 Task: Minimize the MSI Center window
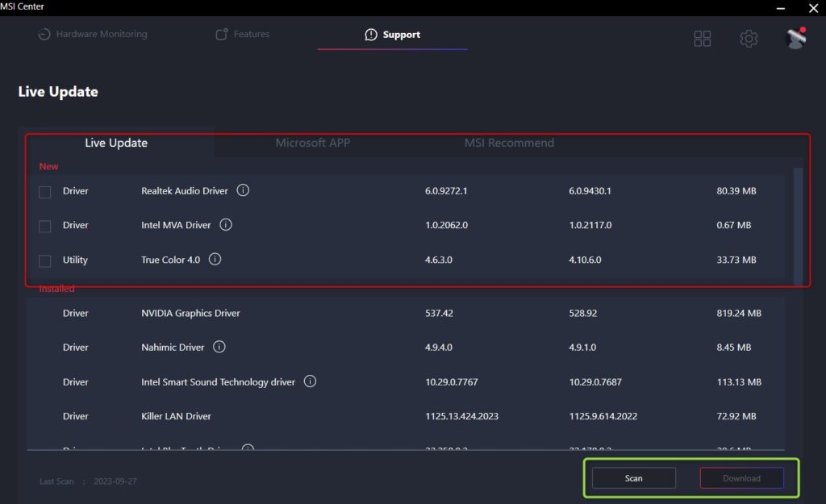[781, 8]
